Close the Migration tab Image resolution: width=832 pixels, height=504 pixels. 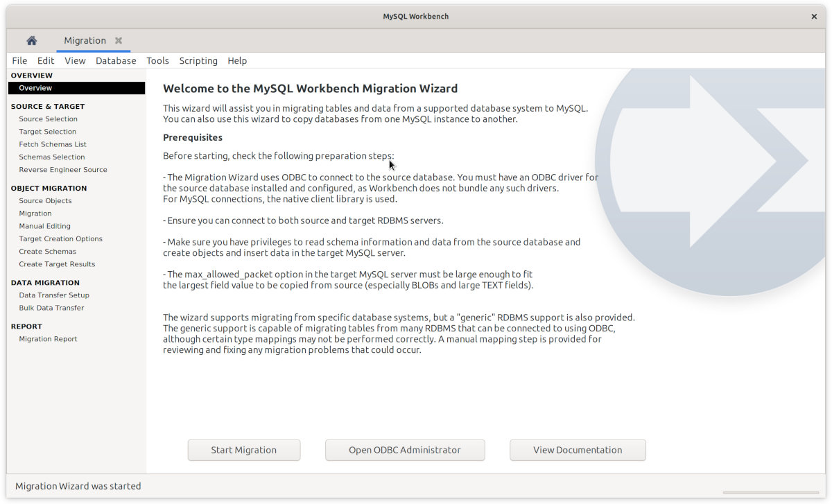(x=119, y=41)
